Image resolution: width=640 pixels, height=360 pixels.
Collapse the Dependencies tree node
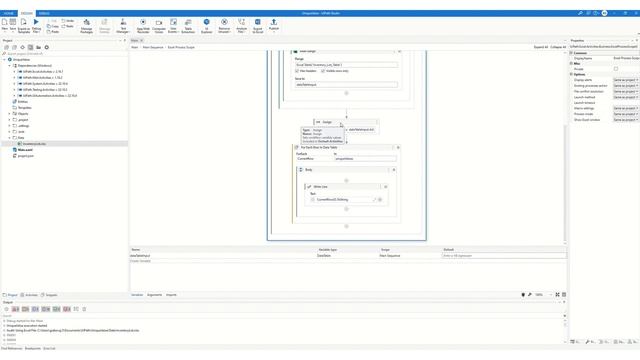click(9, 65)
